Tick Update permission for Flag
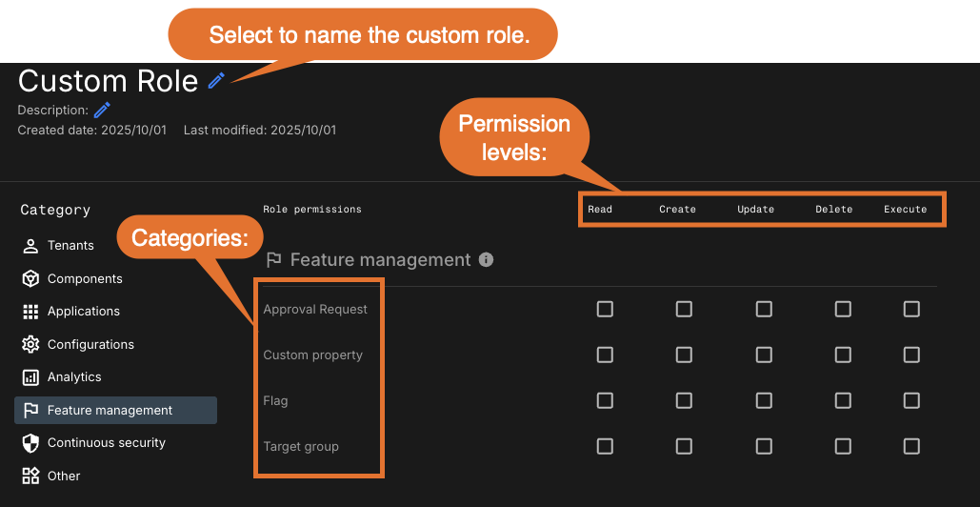The width and height of the screenshot is (980, 507). (764, 400)
